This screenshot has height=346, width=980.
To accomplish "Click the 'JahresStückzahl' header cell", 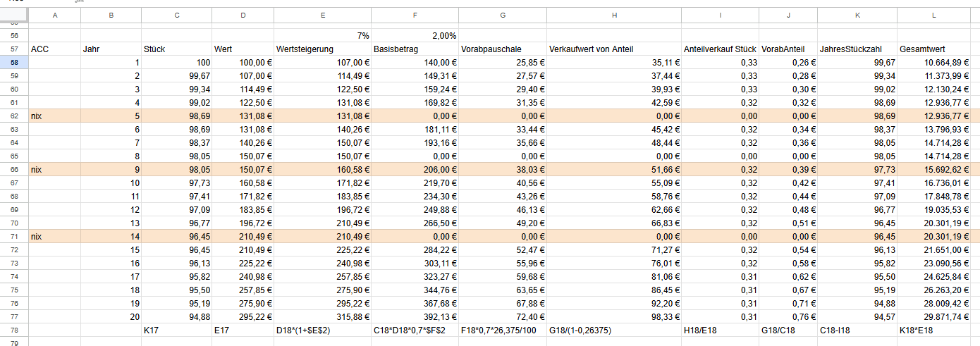I will pos(857,49).
